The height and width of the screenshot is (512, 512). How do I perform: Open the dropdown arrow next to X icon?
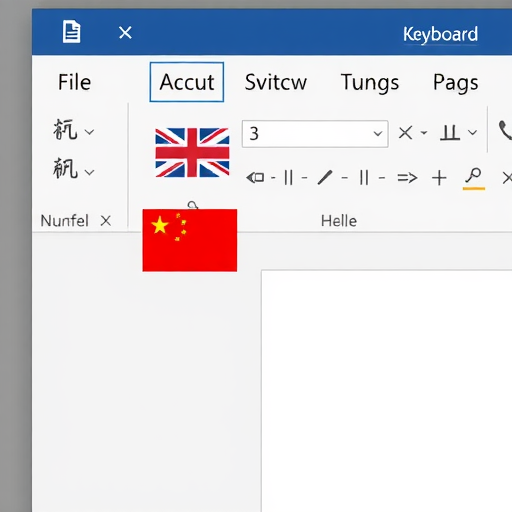(x=424, y=133)
